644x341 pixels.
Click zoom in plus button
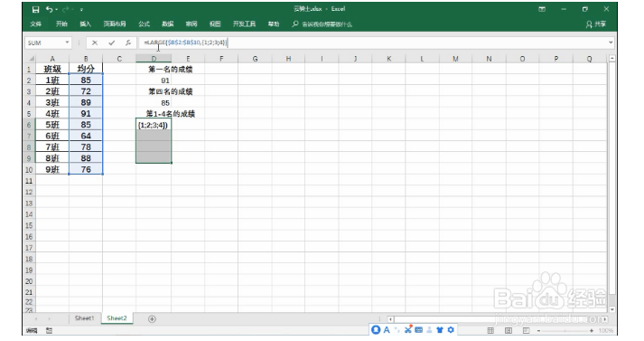[x=592, y=330]
